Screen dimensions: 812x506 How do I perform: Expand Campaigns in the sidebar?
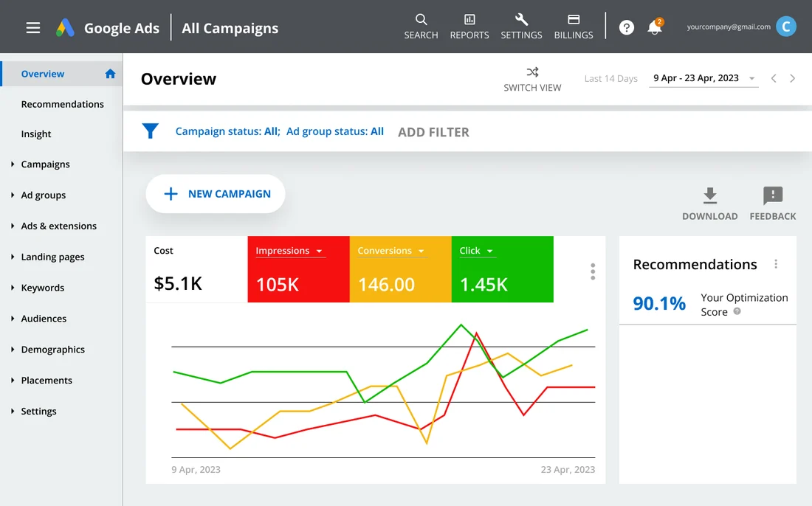click(13, 164)
